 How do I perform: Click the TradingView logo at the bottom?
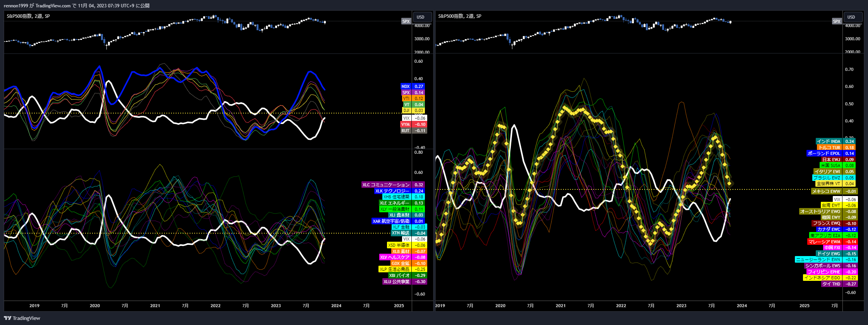point(22,318)
